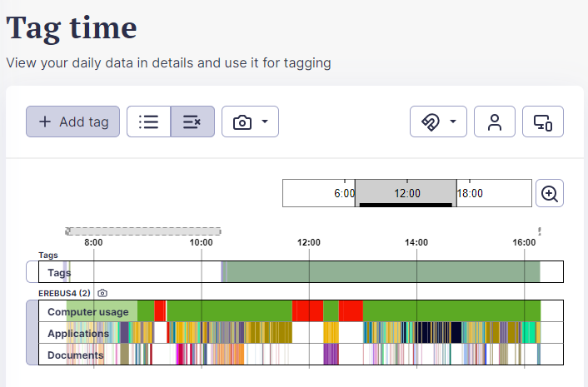The height and width of the screenshot is (387, 588).
Task: Click the Applications row label
Action: 78,334
